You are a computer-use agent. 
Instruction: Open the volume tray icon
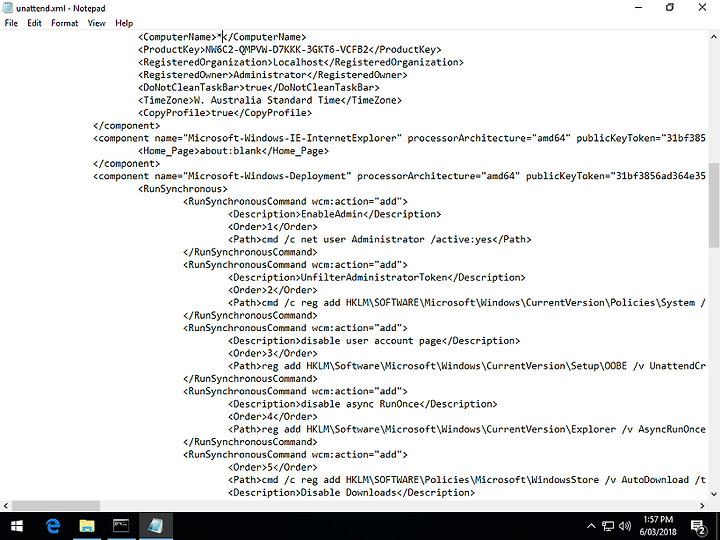pos(624,526)
